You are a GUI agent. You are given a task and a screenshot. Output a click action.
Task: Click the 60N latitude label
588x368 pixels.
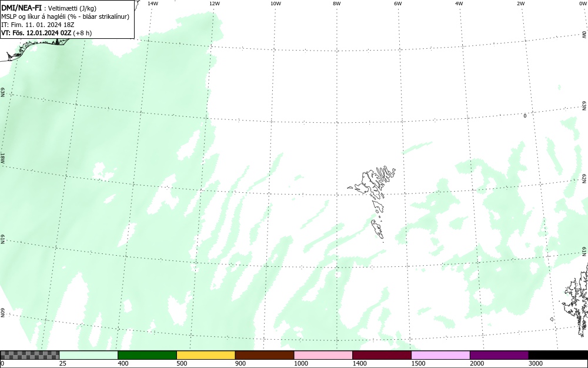[x=2, y=313]
